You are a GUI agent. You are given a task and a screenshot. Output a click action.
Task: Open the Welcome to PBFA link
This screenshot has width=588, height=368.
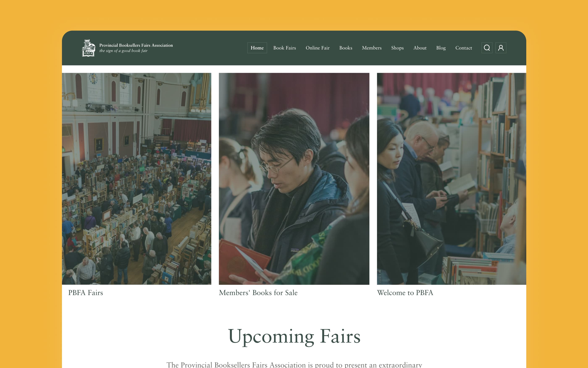405,293
